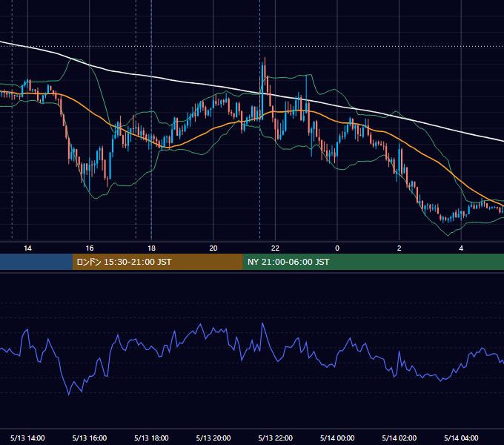Click the 5/13 16:00 date label

tap(90, 438)
